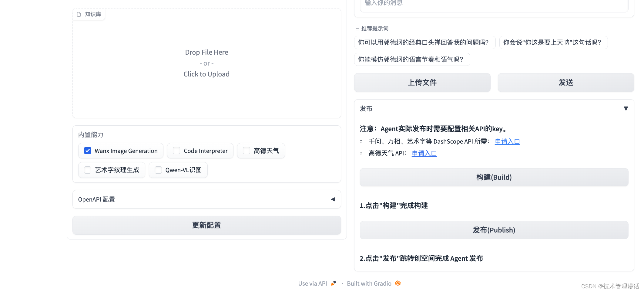Image resolution: width=644 pixels, height=292 pixels.
Task: Click the file icon on the 知识库 tab
Action: (x=79, y=14)
